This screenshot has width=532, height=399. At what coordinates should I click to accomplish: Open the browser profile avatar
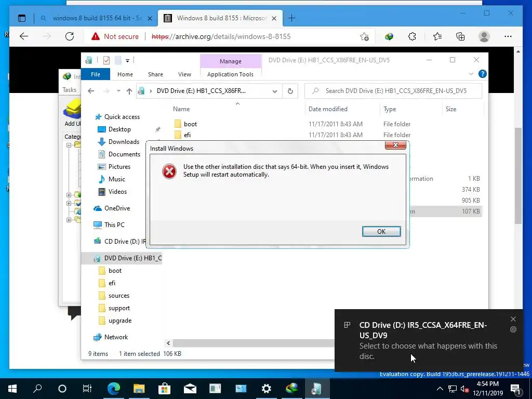[x=484, y=36]
